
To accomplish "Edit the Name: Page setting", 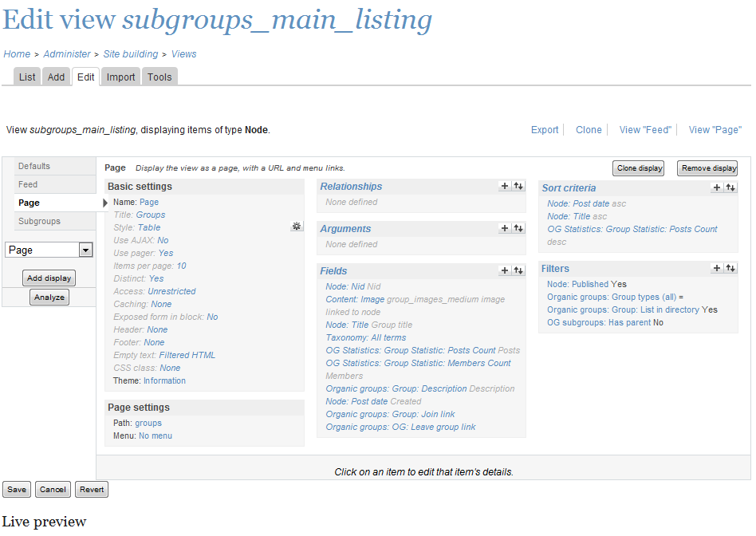I will (x=149, y=202).
